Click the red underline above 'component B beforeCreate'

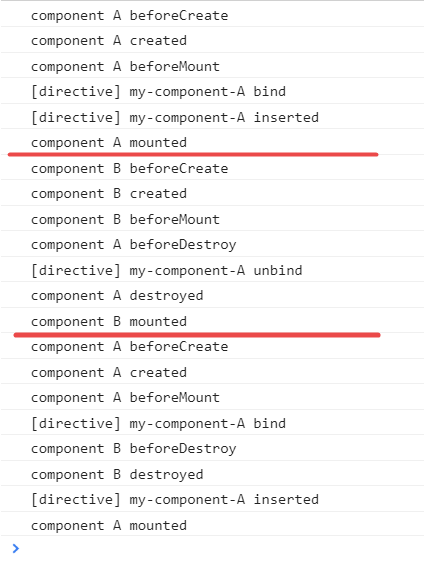193,154
